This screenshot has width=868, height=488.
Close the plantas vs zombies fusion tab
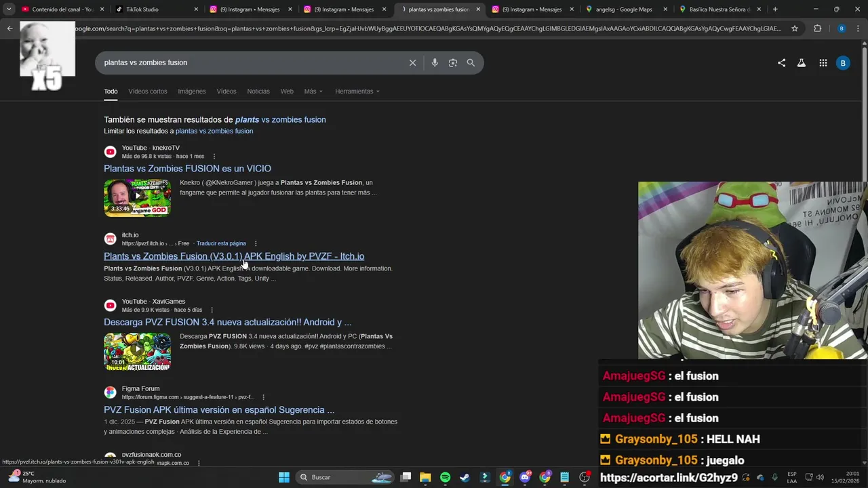tap(478, 9)
